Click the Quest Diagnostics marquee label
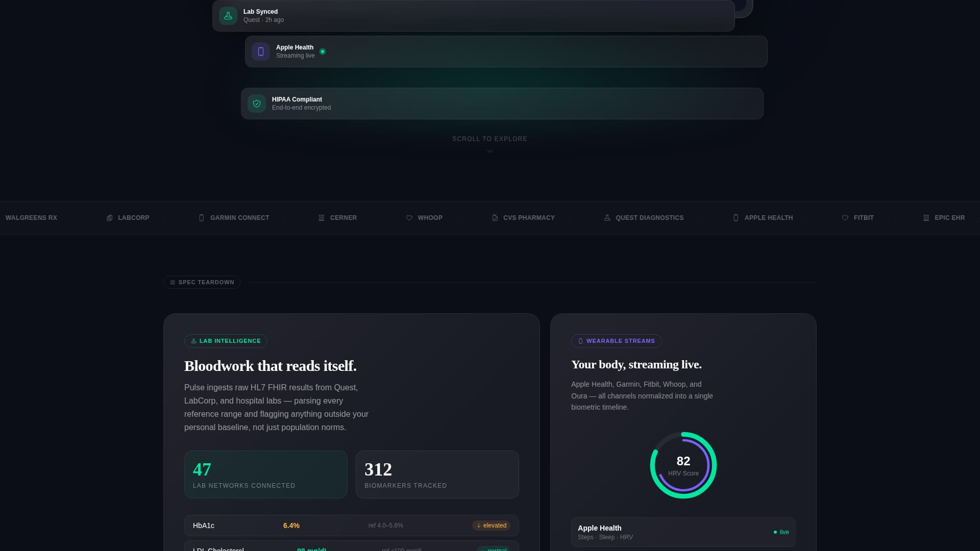Viewport: 980px width, 551px height. [650, 218]
